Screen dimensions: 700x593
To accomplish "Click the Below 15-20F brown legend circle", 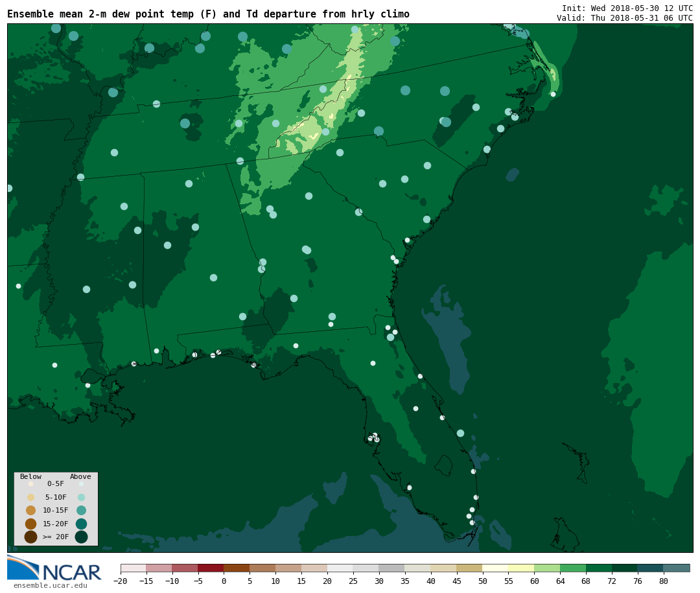I will (x=31, y=524).
